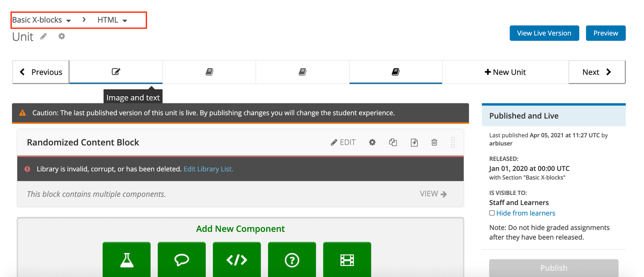This screenshot has height=277, width=644.
Task: Click the Preview button
Action: (x=606, y=33)
